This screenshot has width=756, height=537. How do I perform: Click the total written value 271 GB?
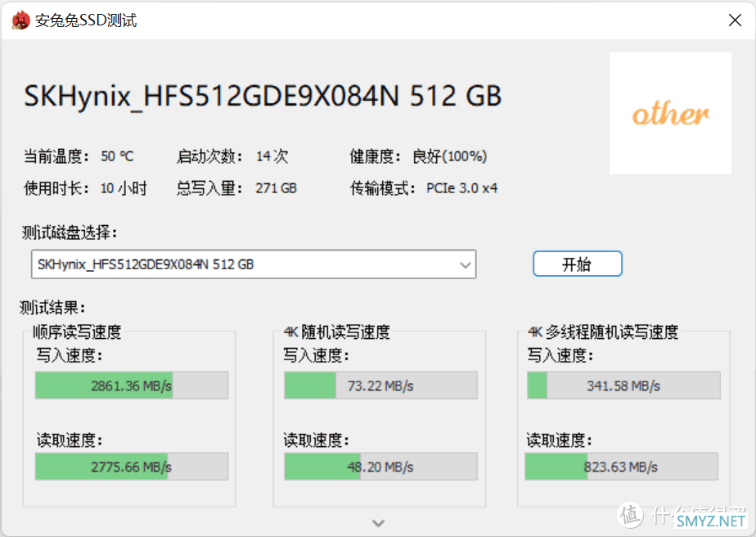[276, 188]
